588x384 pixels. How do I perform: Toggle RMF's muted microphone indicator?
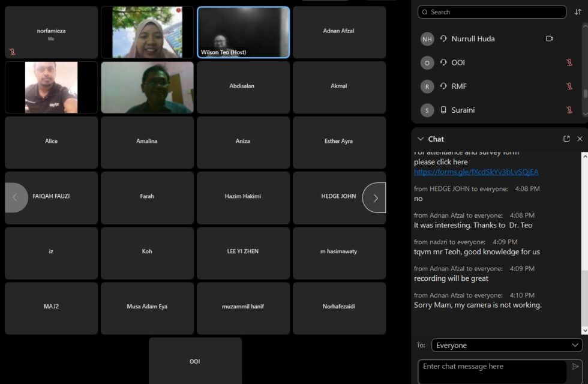click(x=570, y=86)
